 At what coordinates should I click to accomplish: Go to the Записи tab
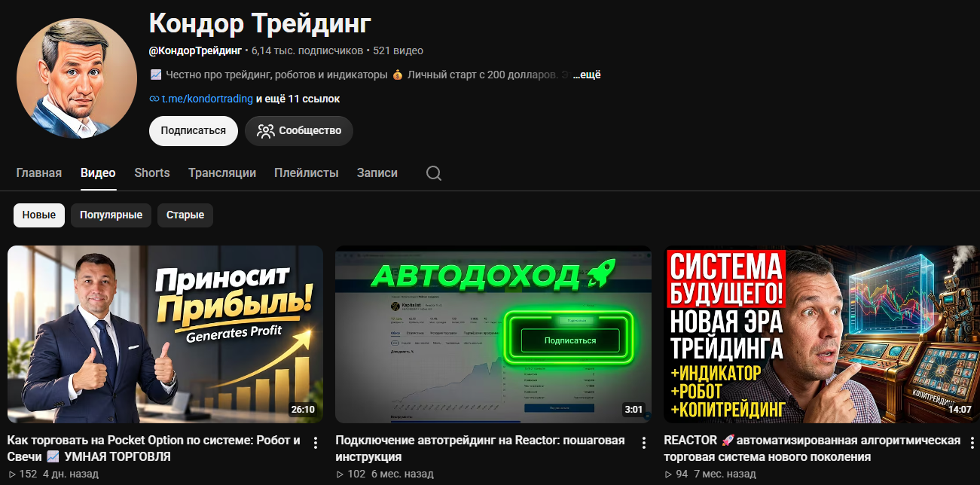tap(377, 172)
